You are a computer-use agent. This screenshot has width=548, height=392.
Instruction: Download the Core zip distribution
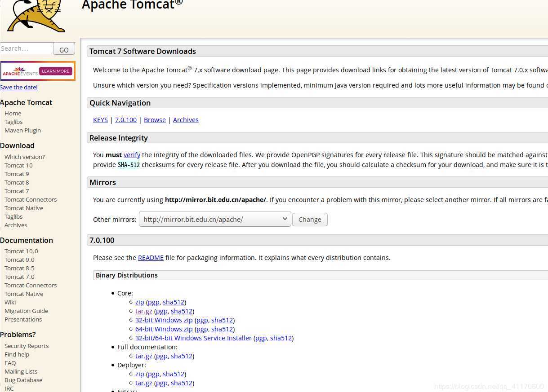(140, 302)
